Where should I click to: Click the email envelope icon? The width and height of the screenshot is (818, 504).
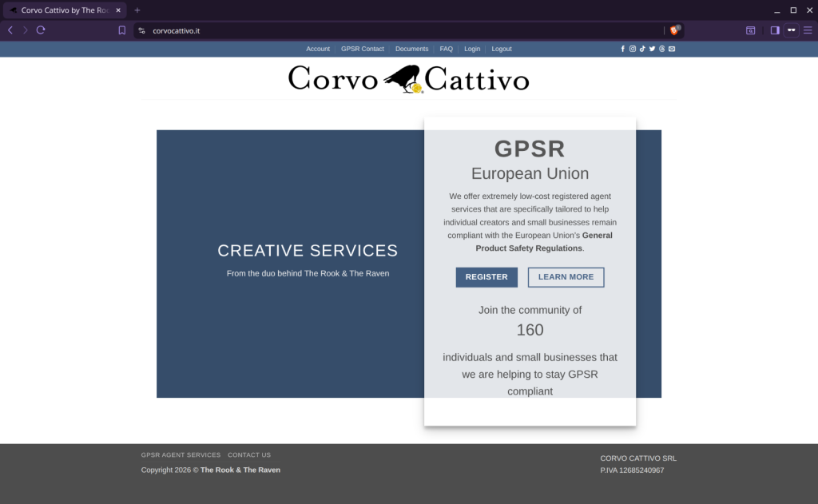[x=672, y=49]
